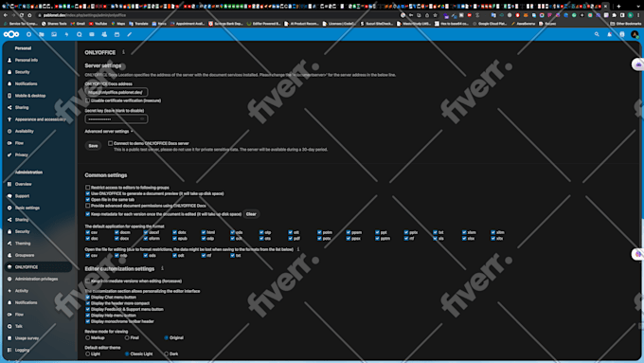Select Light default editor theme
Image resolution: width=644 pixels, height=363 pixels.
pyautogui.click(x=87, y=354)
